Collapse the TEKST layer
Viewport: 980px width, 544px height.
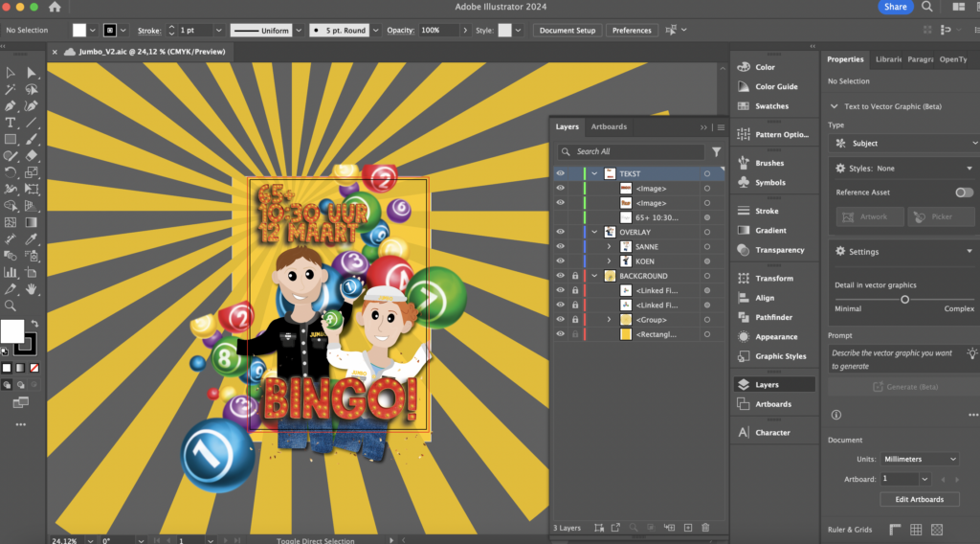[x=594, y=173]
